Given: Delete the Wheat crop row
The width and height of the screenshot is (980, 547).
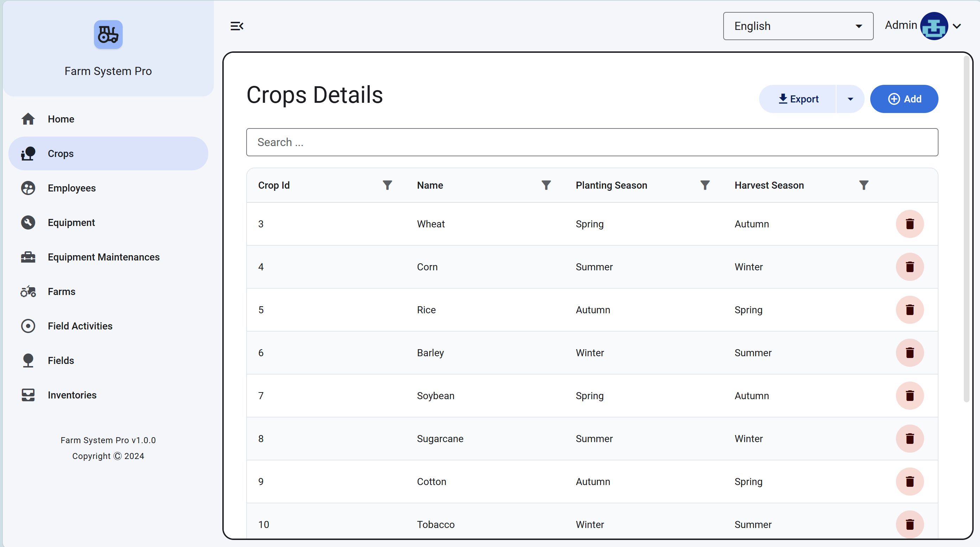Looking at the screenshot, I should 909,224.
